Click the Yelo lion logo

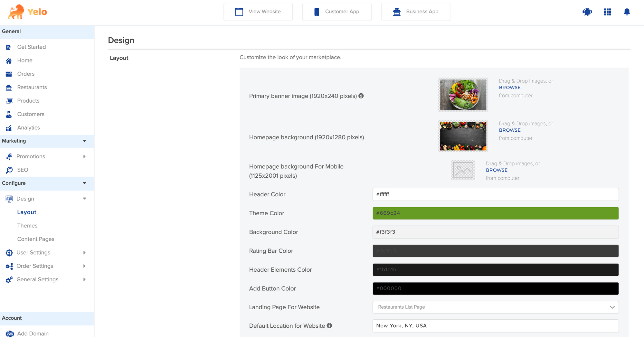pos(16,12)
